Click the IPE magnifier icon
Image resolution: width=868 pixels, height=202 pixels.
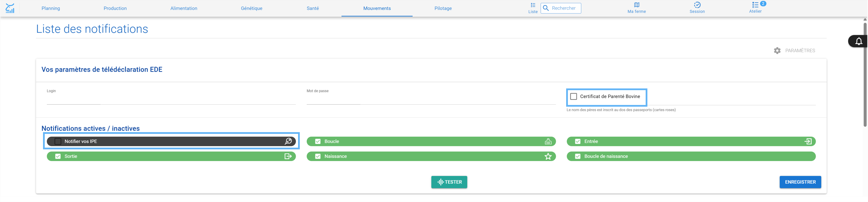(288, 141)
